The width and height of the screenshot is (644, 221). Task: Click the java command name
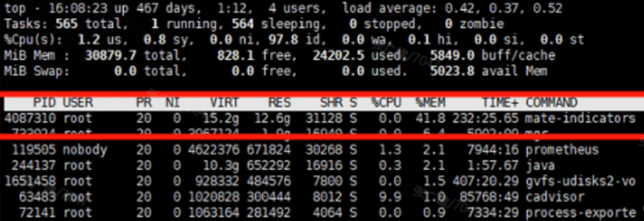click(x=540, y=166)
